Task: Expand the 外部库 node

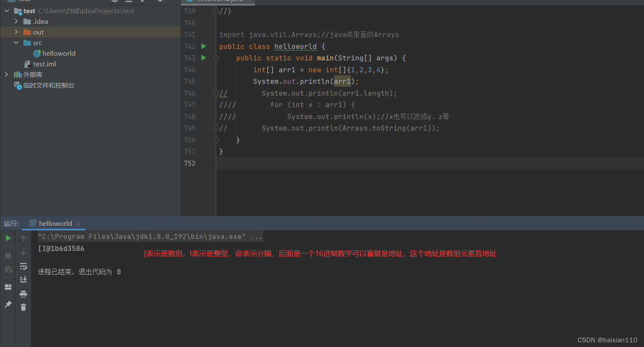Action: pyautogui.click(x=6, y=74)
